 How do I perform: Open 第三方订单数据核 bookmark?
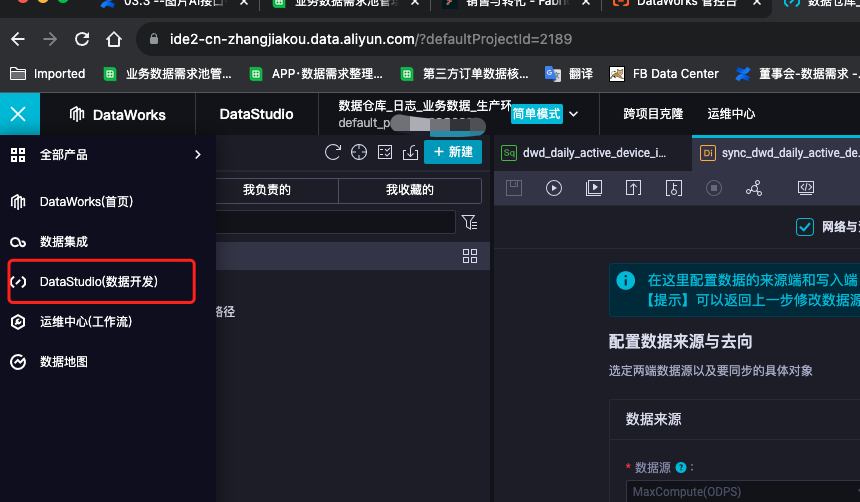[465, 74]
